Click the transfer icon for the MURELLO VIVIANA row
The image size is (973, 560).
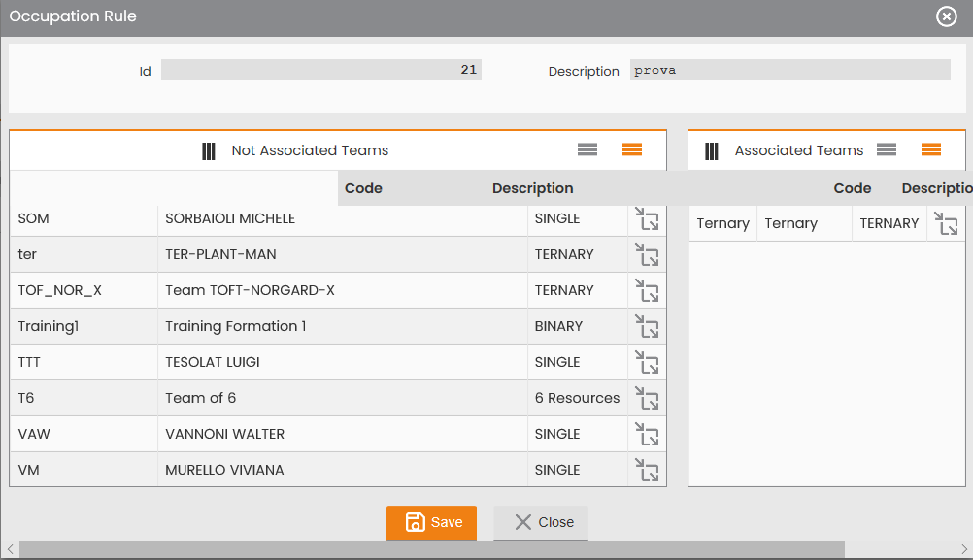tap(647, 470)
